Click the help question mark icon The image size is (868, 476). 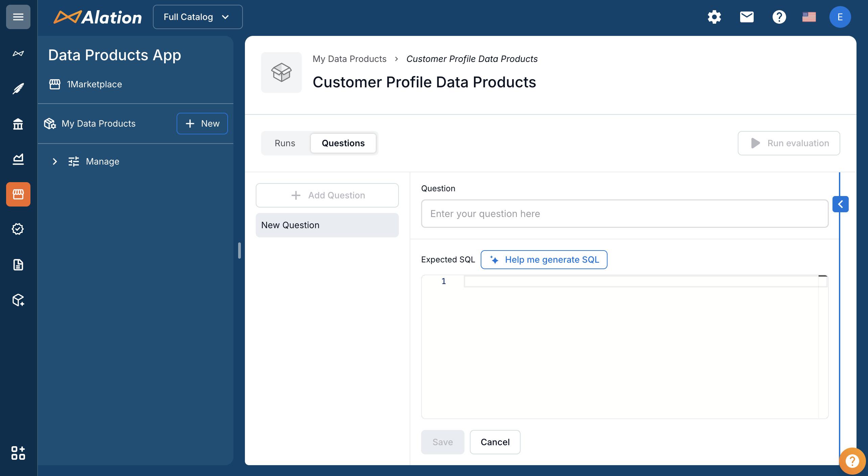[779, 17]
